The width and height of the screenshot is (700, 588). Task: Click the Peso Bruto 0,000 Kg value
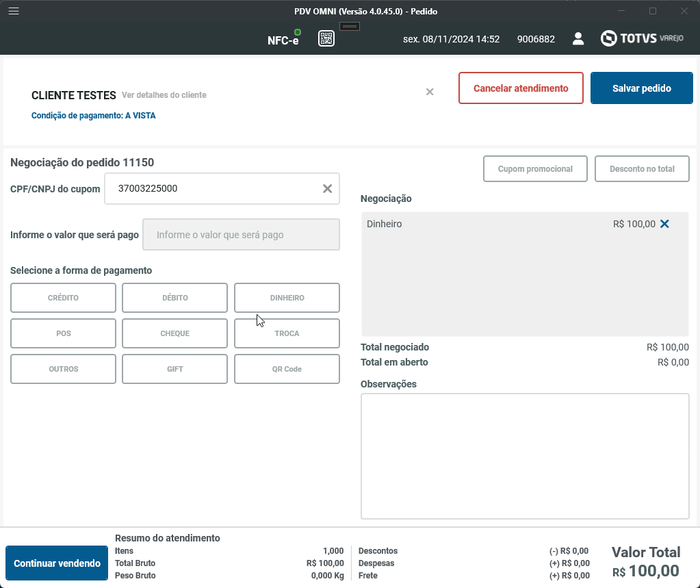(328, 576)
